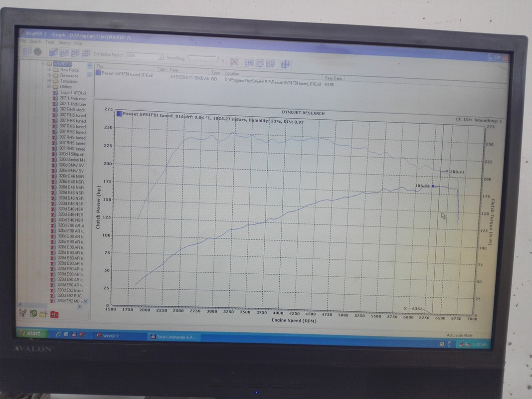The width and height of the screenshot is (532, 399).
Task: Click the Windows Start button
Action: point(30,333)
